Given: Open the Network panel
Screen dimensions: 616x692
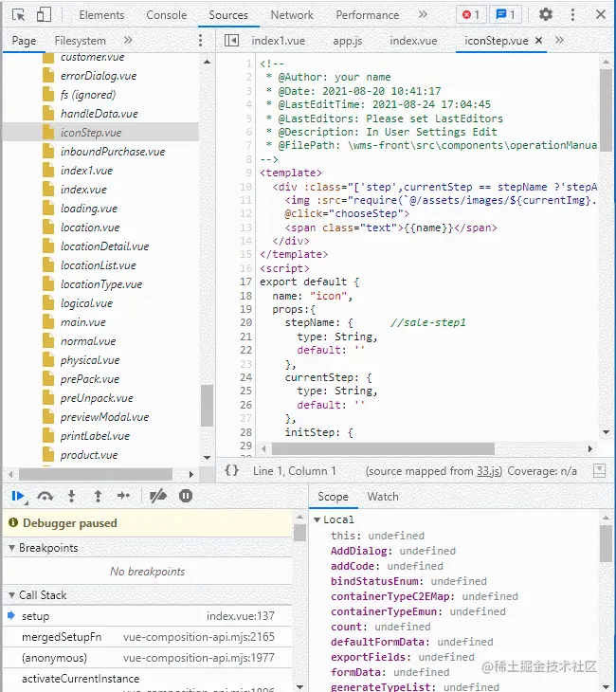Looking at the screenshot, I should pyautogui.click(x=292, y=15).
